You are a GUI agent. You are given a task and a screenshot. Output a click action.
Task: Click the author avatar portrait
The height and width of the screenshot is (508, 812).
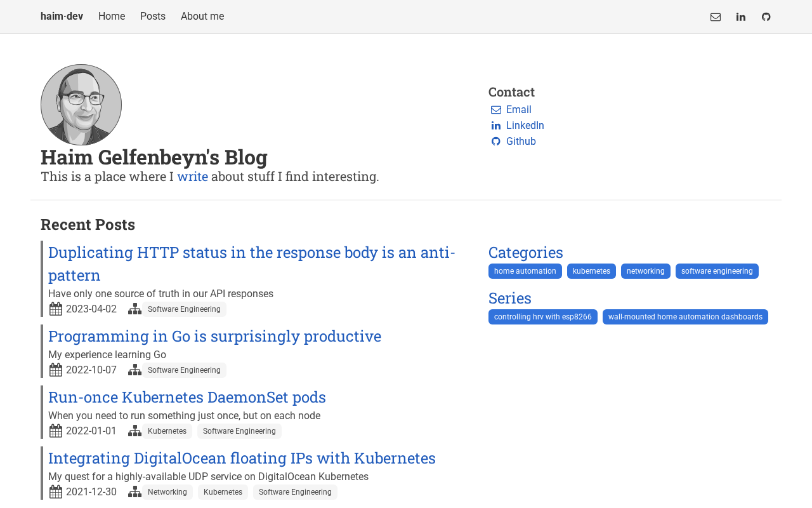click(x=81, y=105)
